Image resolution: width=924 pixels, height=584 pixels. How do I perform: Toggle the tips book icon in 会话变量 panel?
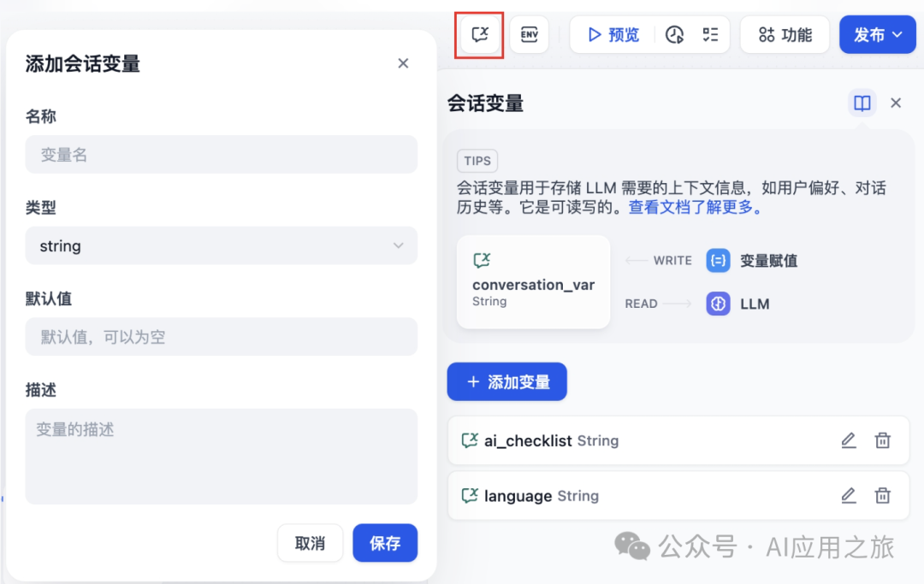click(x=862, y=103)
